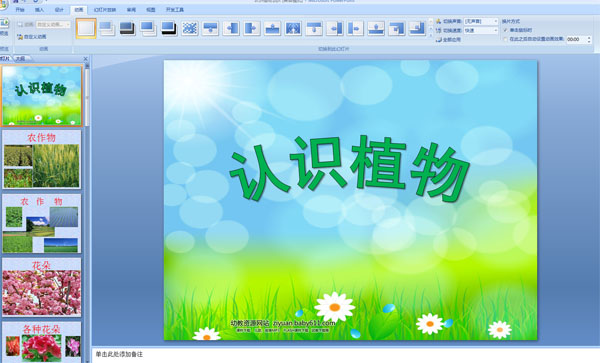Apply the Push Down transition icon
Screen dimensions: 600x363
(210, 28)
